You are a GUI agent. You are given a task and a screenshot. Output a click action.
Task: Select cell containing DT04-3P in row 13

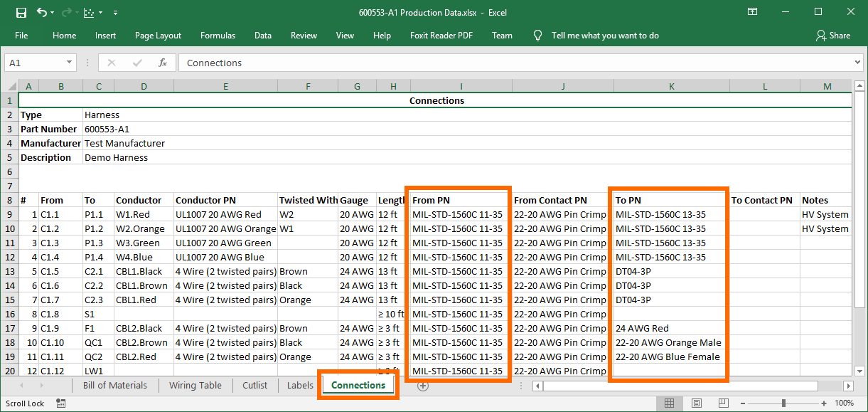(671, 271)
